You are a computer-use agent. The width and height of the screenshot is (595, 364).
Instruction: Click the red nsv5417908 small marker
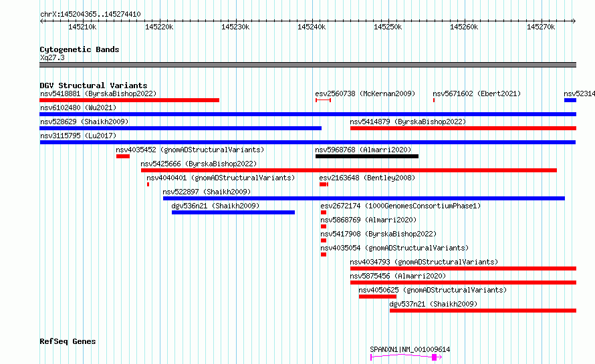pos(324,240)
